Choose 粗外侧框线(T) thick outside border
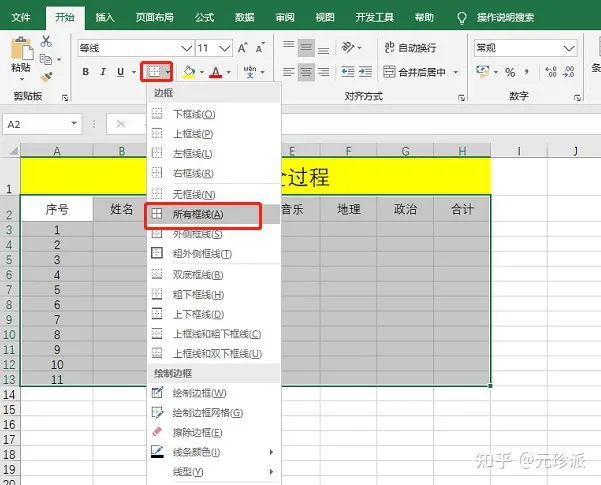This screenshot has width=601, height=485. tap(213, 253)
